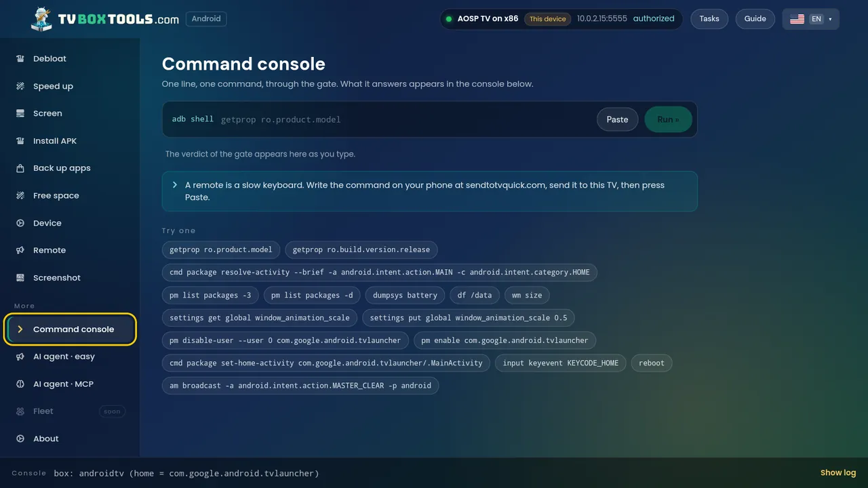Click the Install APK sidebar icon
This screenshot has width=868, height=488.
pos(20,141)
